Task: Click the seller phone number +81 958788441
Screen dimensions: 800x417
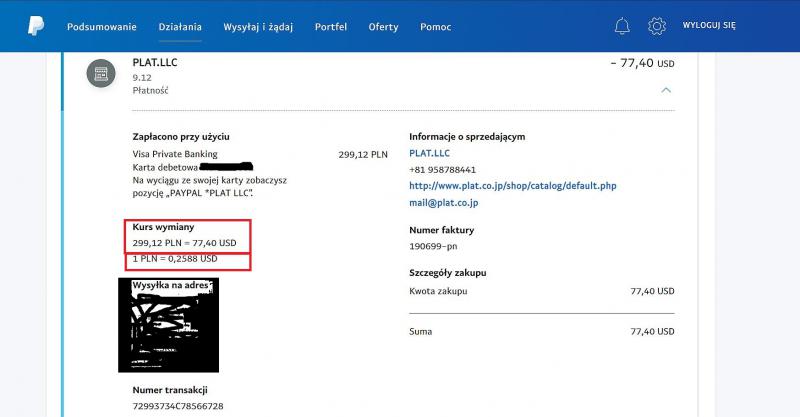Action: point(442,170)
